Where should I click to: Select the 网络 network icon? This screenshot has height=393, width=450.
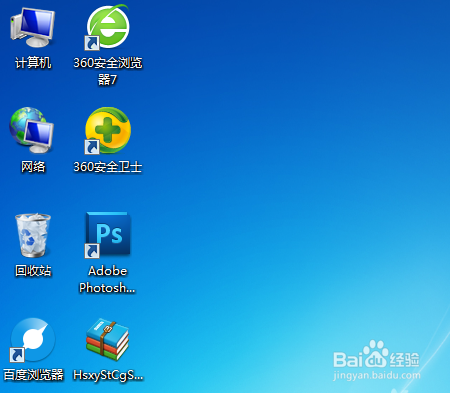pyautogui.click(x=32, y=131)
